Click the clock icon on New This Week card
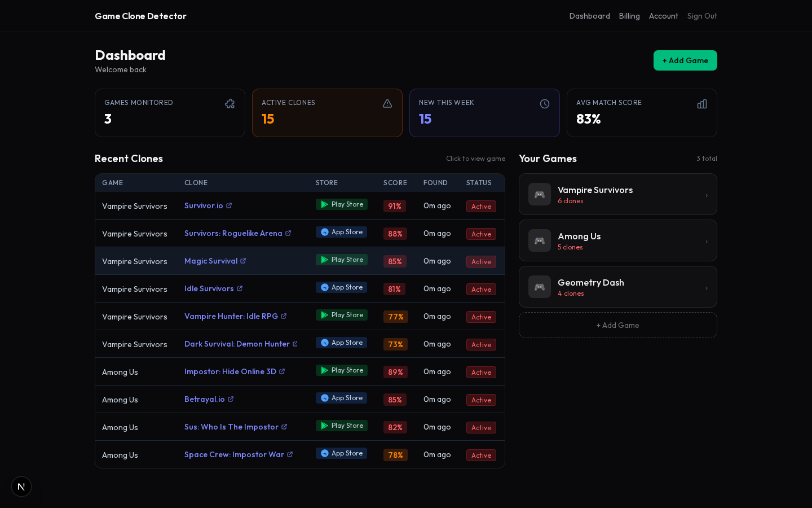The image size is (812, 508). tap(545, 104)
